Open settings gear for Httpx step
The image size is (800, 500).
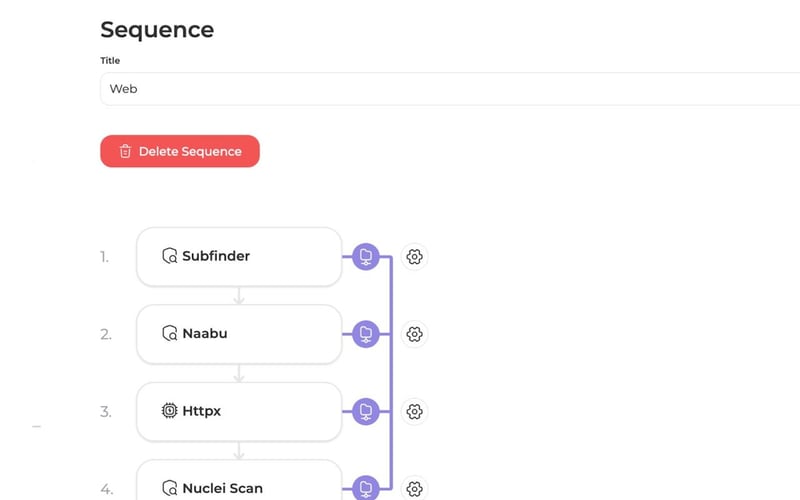pos(415,411)
